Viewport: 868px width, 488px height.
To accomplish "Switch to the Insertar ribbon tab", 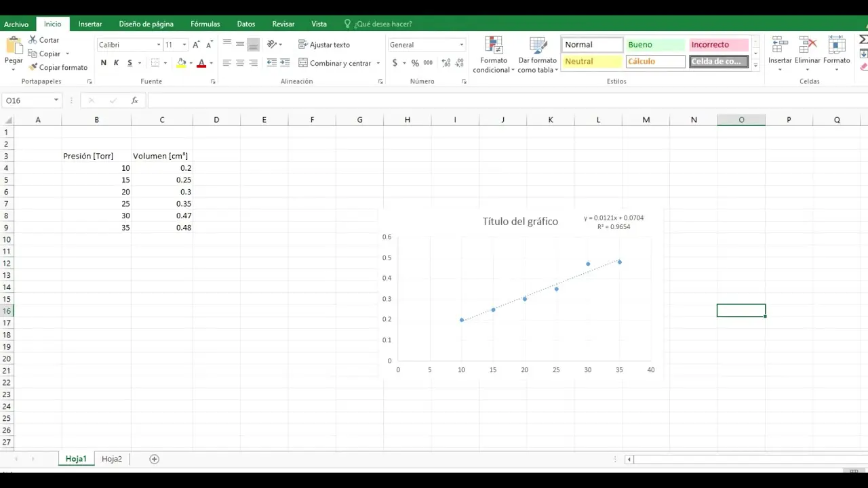I will point(90,24).
